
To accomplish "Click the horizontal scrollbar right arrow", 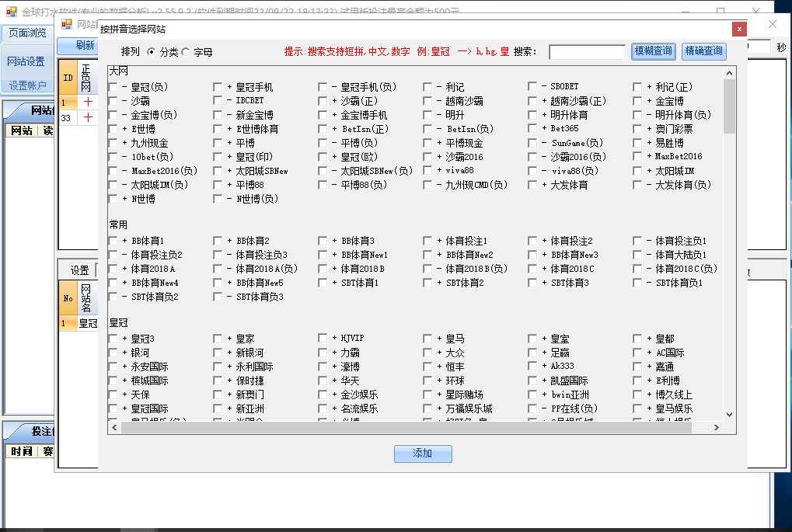I will coord(717,427).
